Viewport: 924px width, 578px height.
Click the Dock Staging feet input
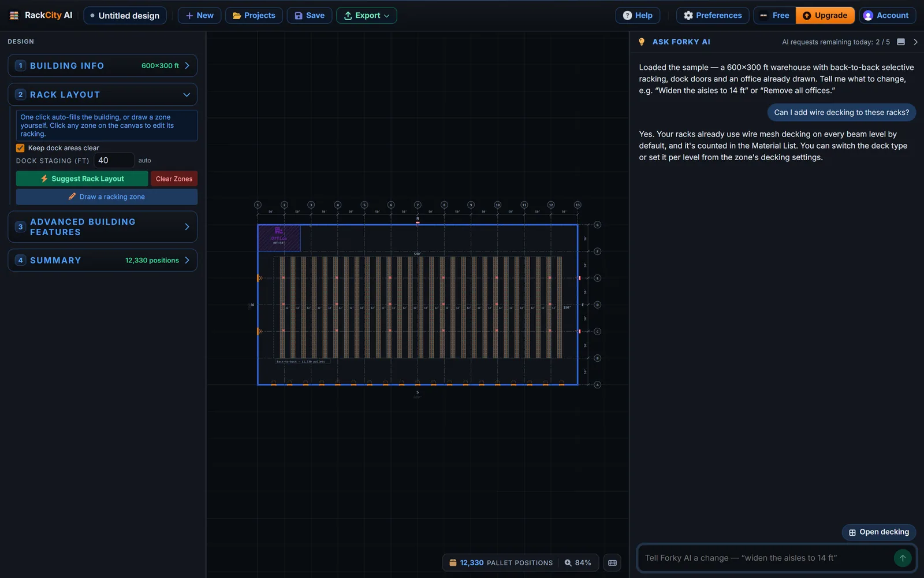[114, 160]
